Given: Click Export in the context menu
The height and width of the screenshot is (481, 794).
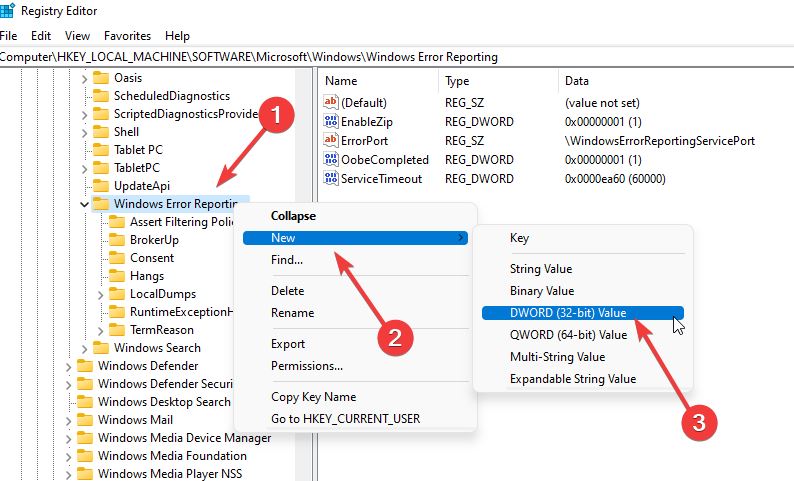Looking at the screenshot, I should pyautogui.click(x=288, y=344).
